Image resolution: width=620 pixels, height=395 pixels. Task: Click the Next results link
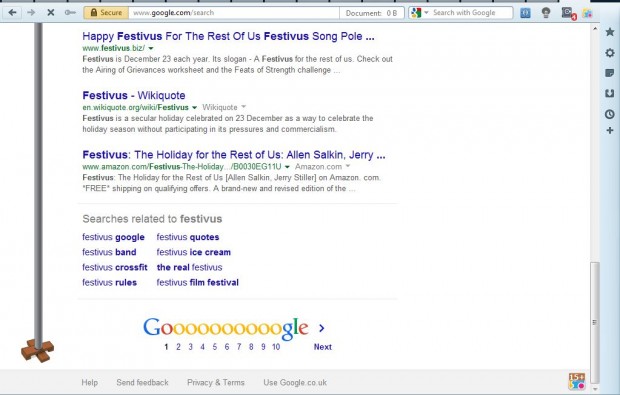(323, 347)
